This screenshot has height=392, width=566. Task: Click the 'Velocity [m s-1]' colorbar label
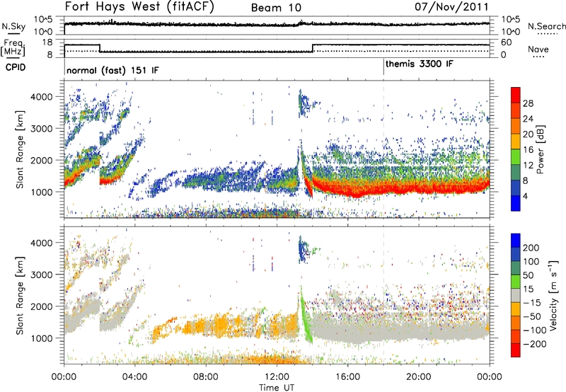553,295
